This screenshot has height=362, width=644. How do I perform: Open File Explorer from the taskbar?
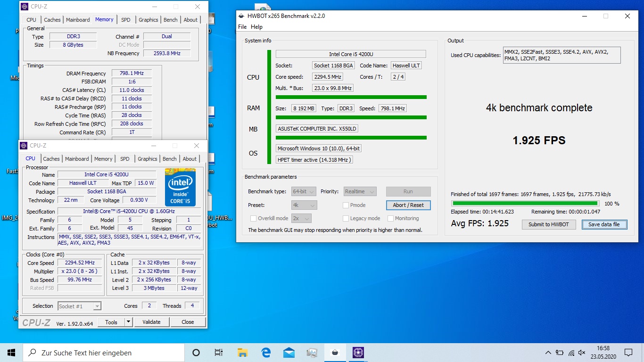point(242,353)
